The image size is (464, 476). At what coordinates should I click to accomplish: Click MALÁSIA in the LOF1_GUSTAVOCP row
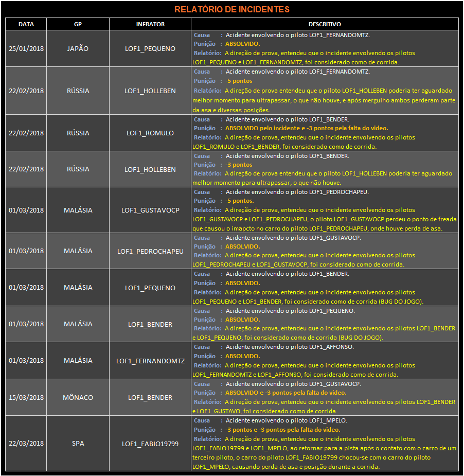[78, 210]
